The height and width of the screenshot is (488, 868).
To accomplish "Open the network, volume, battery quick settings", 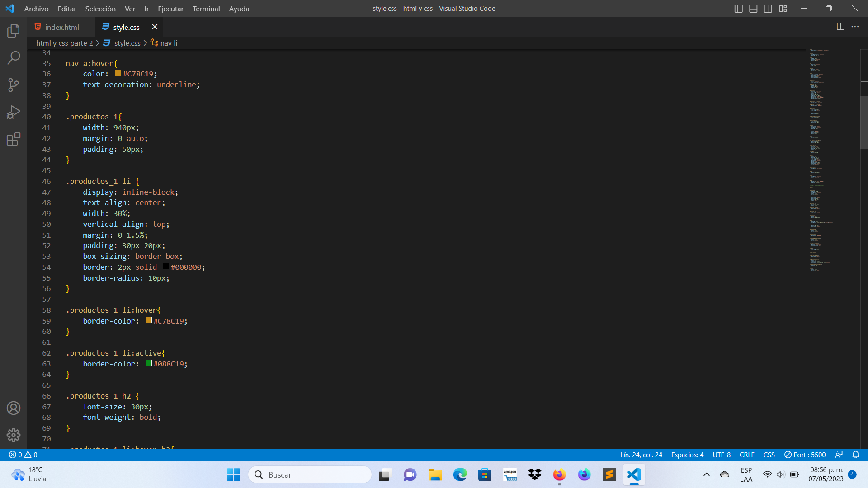I will (781, 474).
